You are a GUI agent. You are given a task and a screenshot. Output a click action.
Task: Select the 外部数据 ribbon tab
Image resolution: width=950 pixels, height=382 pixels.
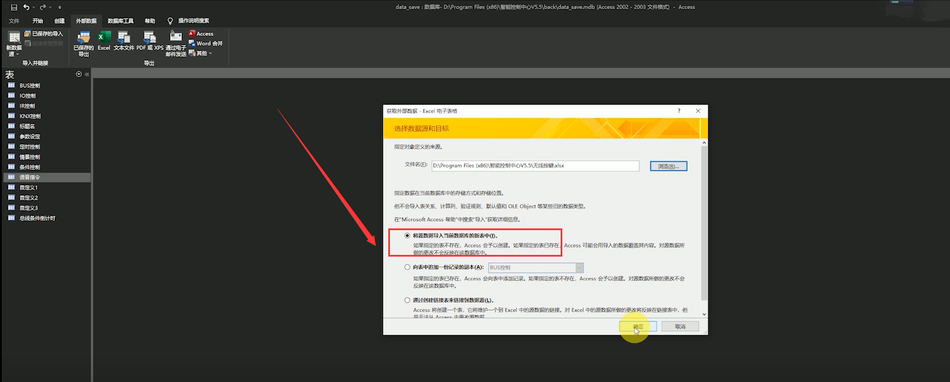(85, 21)
